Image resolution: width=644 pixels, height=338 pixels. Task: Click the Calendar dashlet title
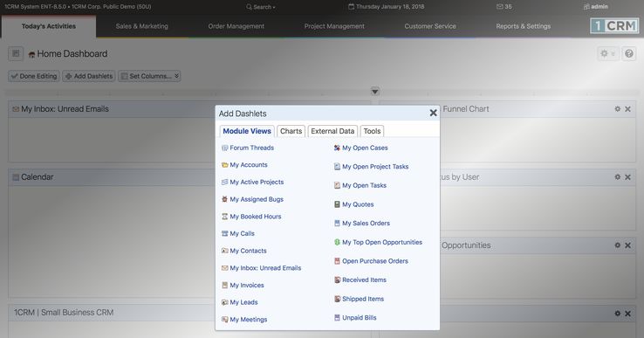37,176
